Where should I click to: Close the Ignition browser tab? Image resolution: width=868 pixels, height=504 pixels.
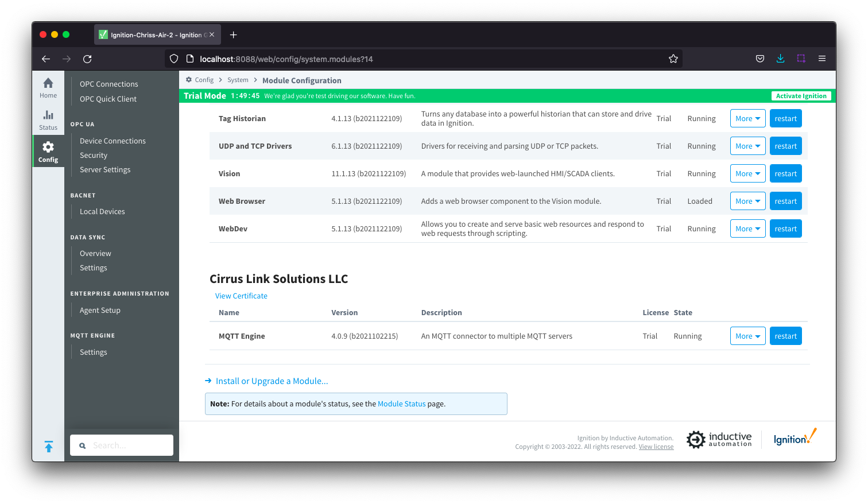pyautogui.click(x=212, y=34)
